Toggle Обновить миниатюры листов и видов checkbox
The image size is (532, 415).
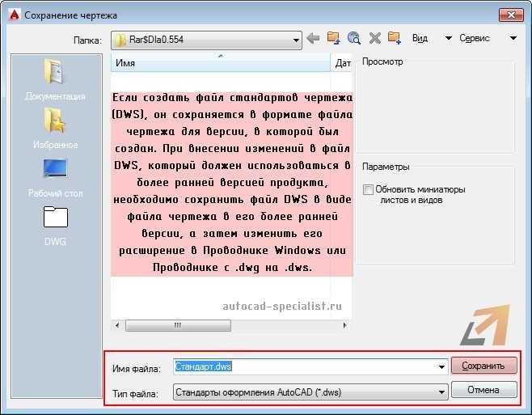(x=368, y=189)
